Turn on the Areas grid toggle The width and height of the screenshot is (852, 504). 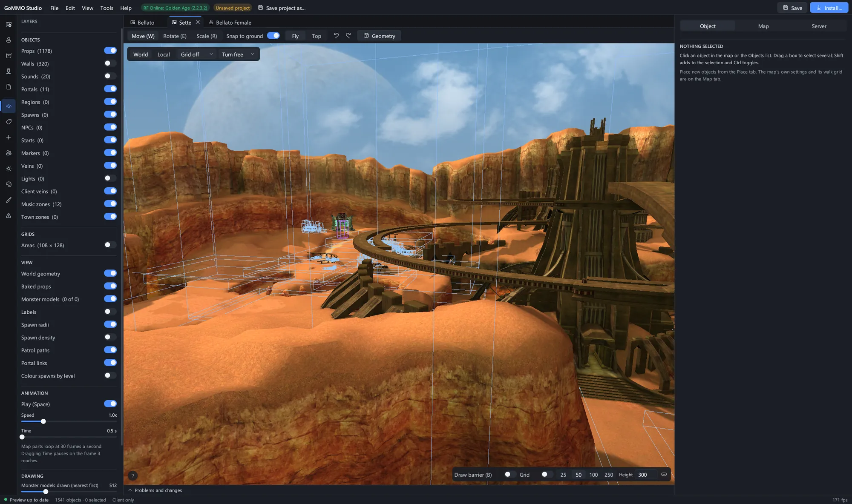click(x=110, y=245)
